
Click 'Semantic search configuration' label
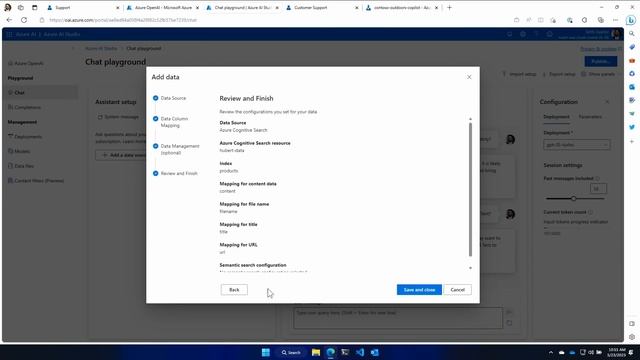click(x=253, y=265)
